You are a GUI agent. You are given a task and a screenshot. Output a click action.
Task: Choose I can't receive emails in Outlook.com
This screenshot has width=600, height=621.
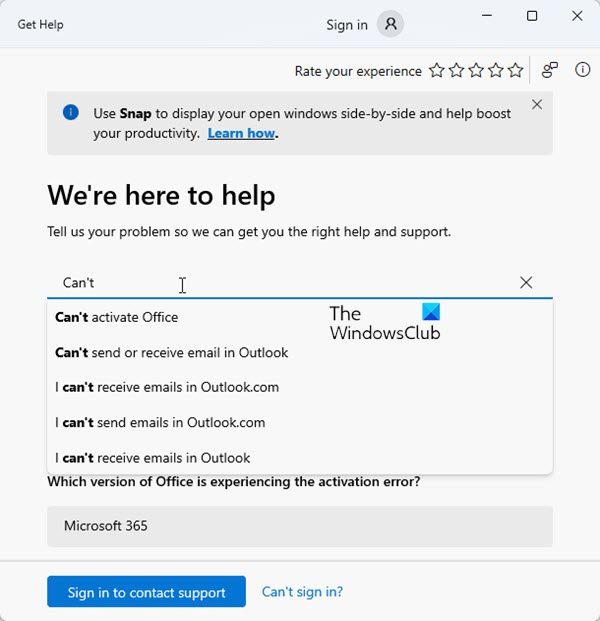point(300,387)
